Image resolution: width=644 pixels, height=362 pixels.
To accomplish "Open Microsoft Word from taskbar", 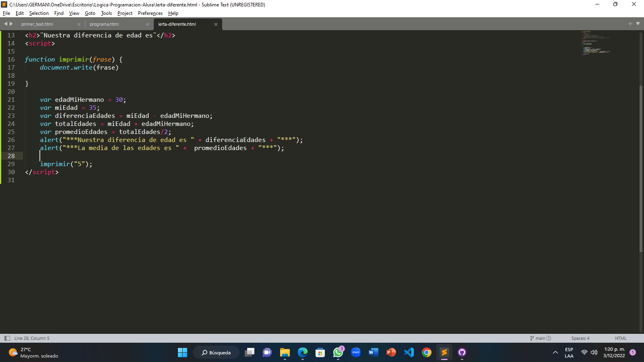I will [x=374, y=353].
